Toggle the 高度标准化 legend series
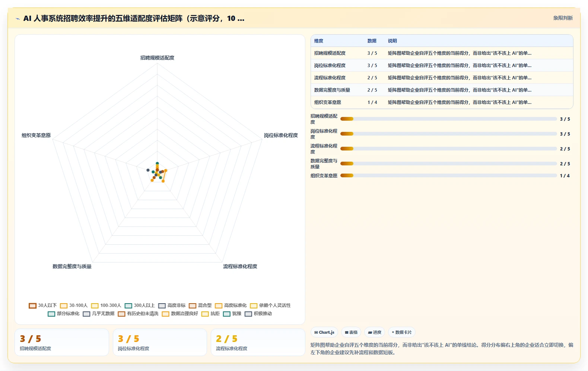Screen dimensions: 588x371 [231, 305]
